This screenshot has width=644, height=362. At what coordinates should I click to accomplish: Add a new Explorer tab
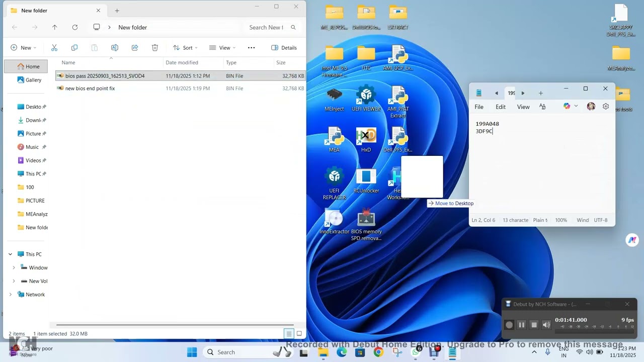pyautogui.click(x=117, y=11)
